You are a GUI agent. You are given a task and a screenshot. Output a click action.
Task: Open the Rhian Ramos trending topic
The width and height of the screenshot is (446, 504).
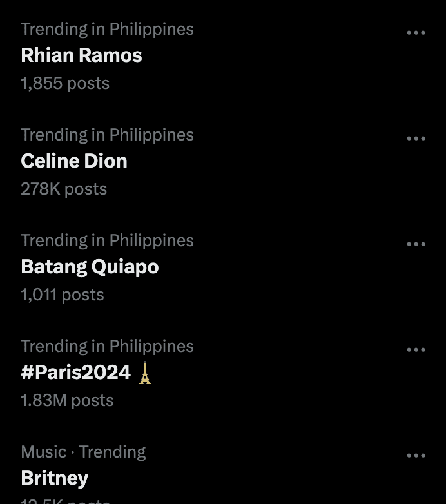tap(81, 55)
